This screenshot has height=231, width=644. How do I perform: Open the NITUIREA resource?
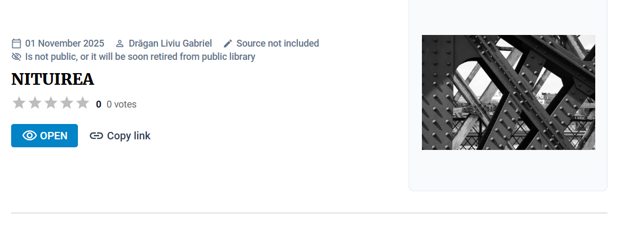[x=45, y=136]
